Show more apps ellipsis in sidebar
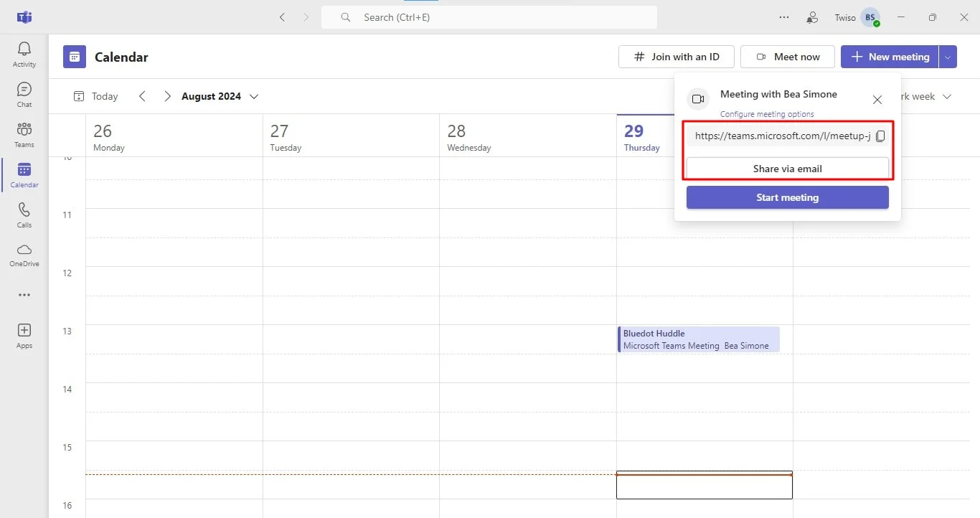Screen dimensions: 980x518 24,295
